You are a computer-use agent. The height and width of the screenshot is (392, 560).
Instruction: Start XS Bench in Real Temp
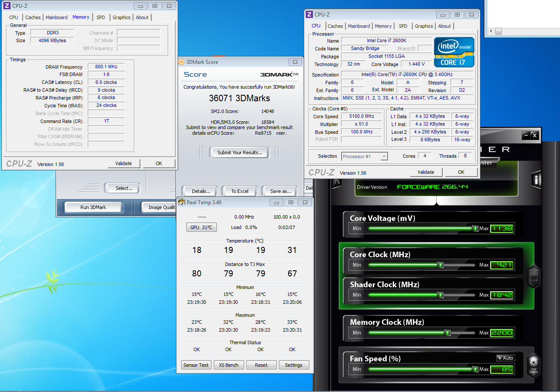tap(229, 365)
